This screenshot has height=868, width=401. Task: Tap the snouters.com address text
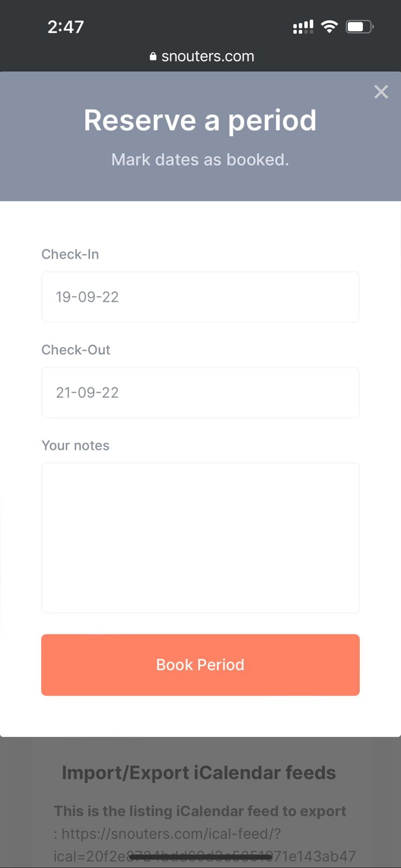(208, 56)
